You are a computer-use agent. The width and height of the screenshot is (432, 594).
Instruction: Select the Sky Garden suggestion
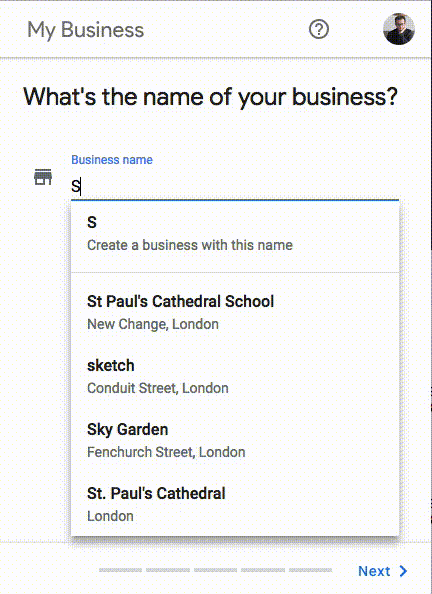[x=235, y=441]
